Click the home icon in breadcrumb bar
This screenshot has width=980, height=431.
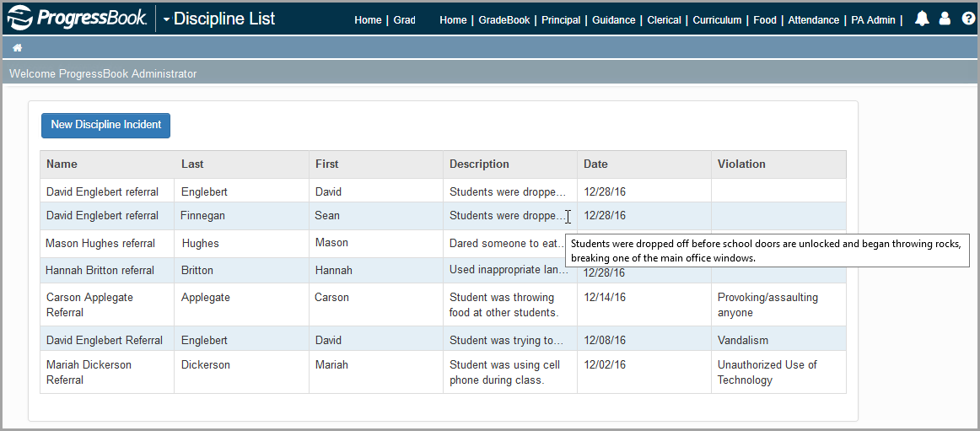coord(18,47)
